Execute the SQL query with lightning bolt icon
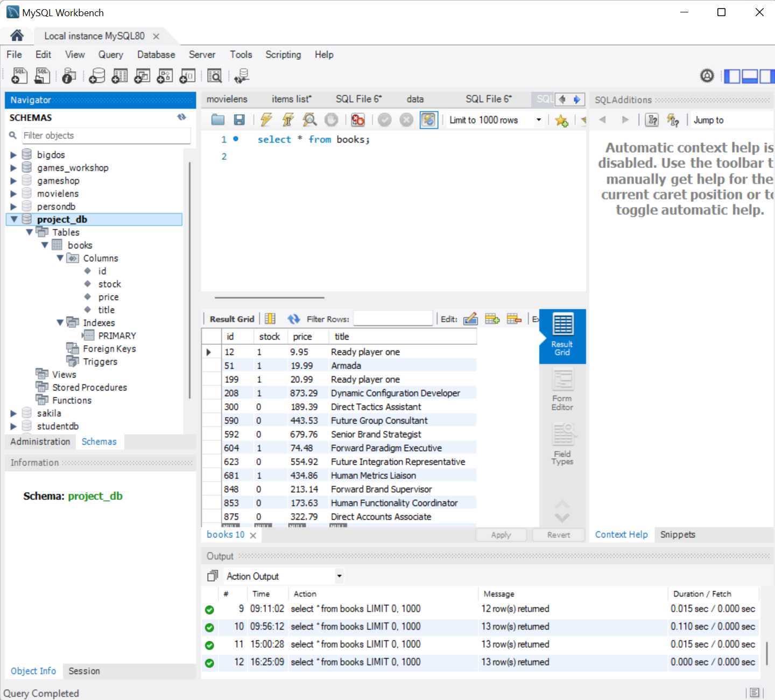The height and width of the screenshot is (700, 775). point(266,120)
